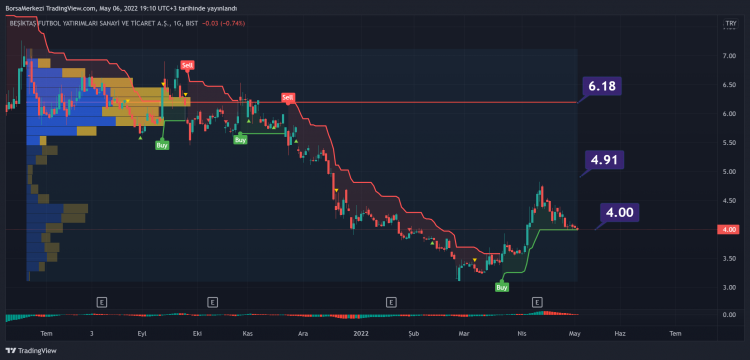750x360 pixels.
Task: Click the 4.91 price level callout
Action: click(x=605, y=160)
